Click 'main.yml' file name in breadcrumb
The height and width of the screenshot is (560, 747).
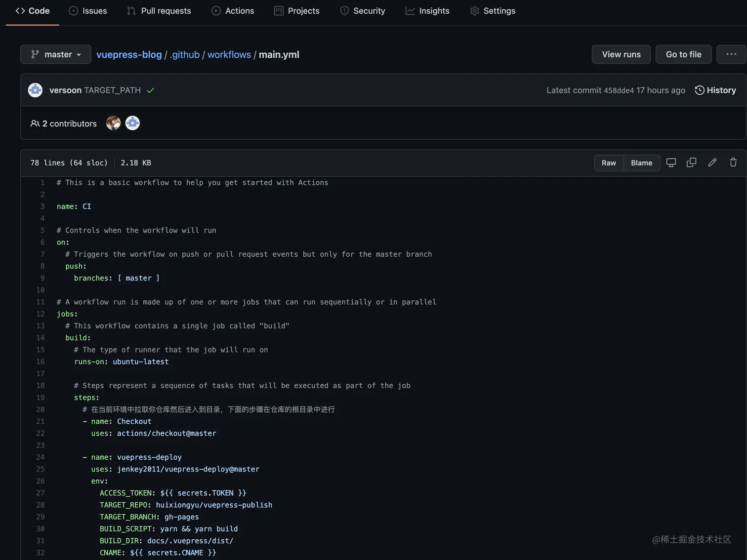click(x=279, y=54)
